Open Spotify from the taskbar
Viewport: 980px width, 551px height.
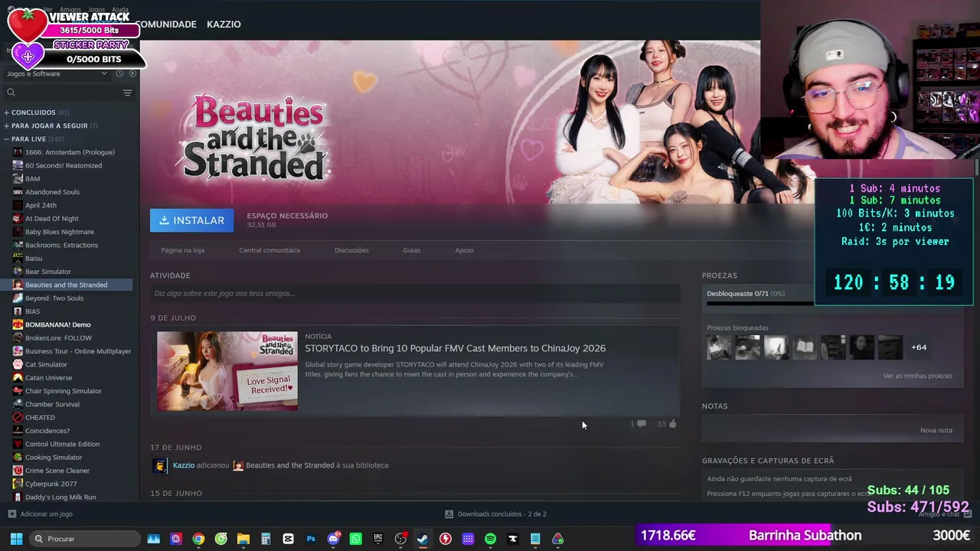click(x=490, y=539)
